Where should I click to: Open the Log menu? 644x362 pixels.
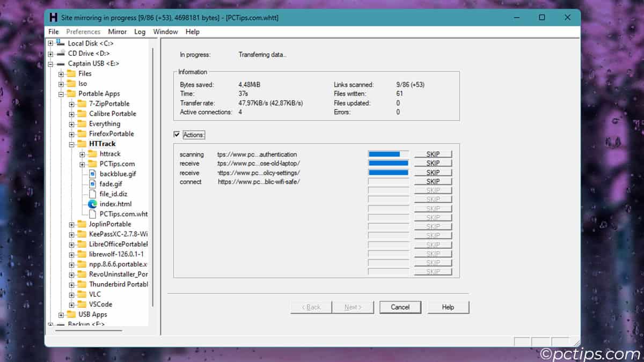140,32
